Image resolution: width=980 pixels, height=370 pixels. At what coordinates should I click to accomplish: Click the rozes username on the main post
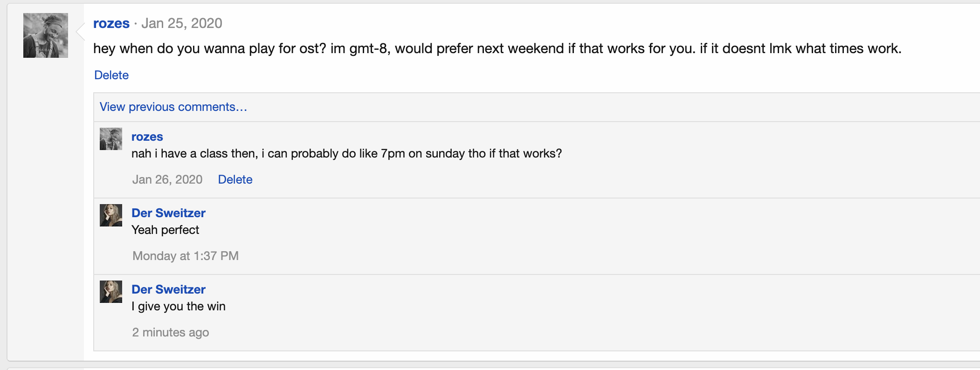[111, 23]
